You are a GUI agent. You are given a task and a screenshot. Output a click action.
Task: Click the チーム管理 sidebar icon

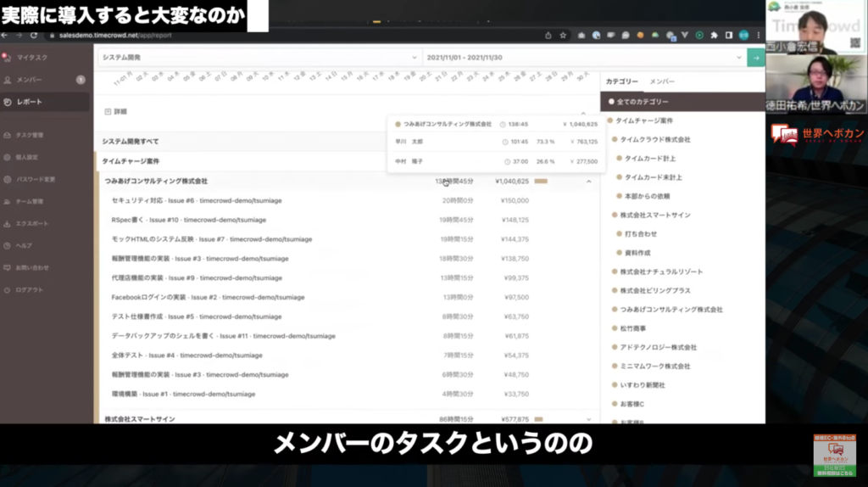[x=7, y=202]
